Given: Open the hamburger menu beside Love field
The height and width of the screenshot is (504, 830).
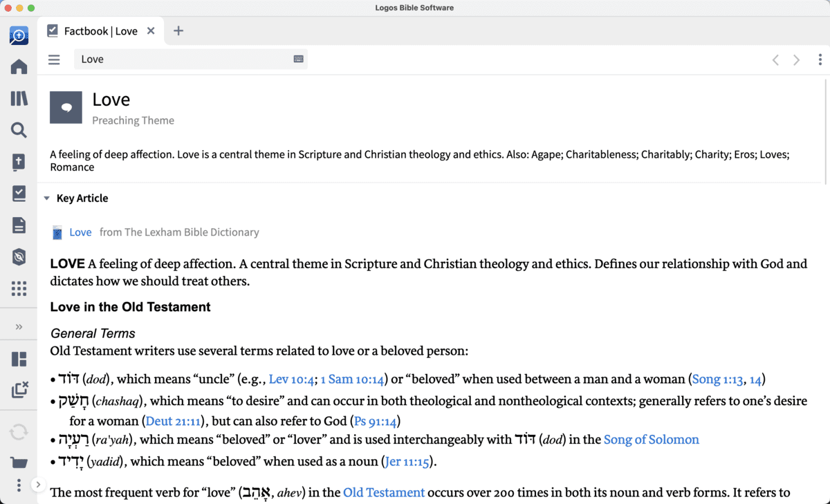Looking at the screenshot, I should [x=54, y=59].
